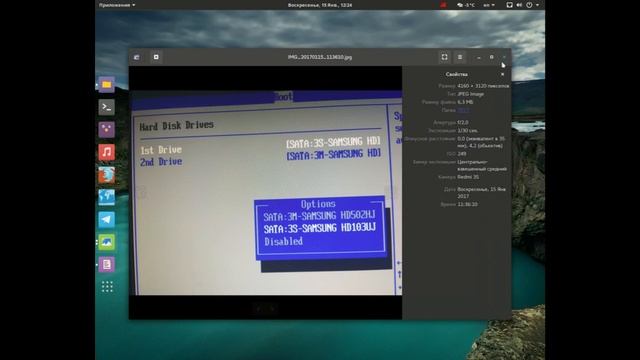Click the volume icon in the system tray
The width and height of the screenshot is (640, 360).
point(519,5)
